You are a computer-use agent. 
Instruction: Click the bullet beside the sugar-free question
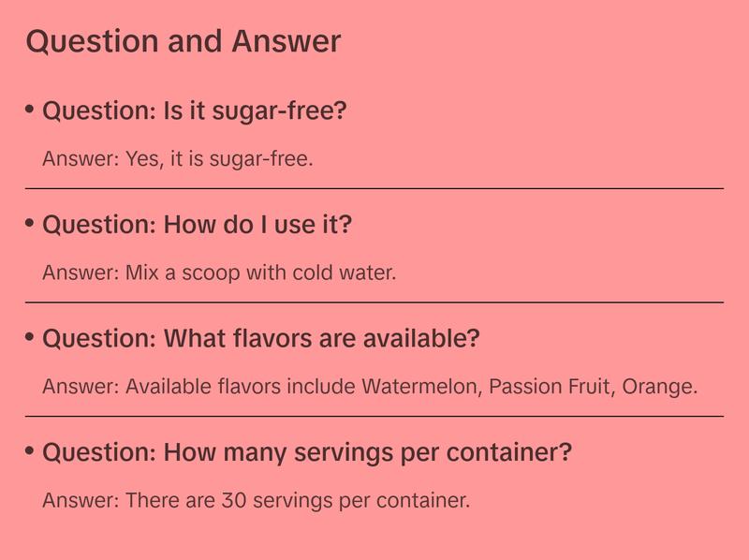[x=30, y=110]
